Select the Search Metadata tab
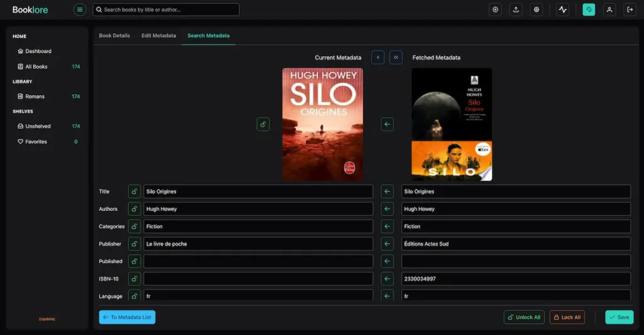The height and width of the screenshot is (335, 644). pyautogui.click(x=209, y=36)
